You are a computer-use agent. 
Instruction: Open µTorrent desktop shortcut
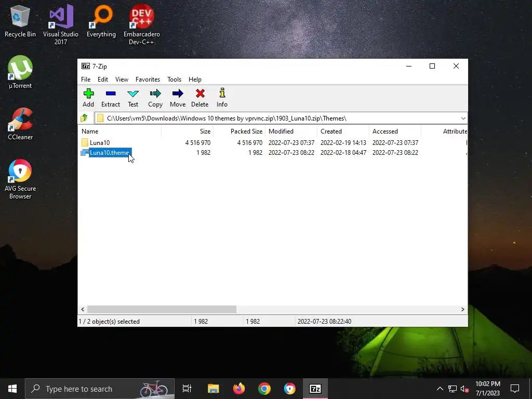[x=20, y=72]
